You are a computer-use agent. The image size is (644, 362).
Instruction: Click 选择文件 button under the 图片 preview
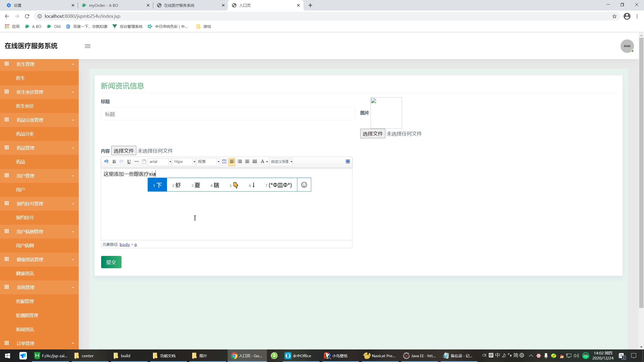(373, 134)
